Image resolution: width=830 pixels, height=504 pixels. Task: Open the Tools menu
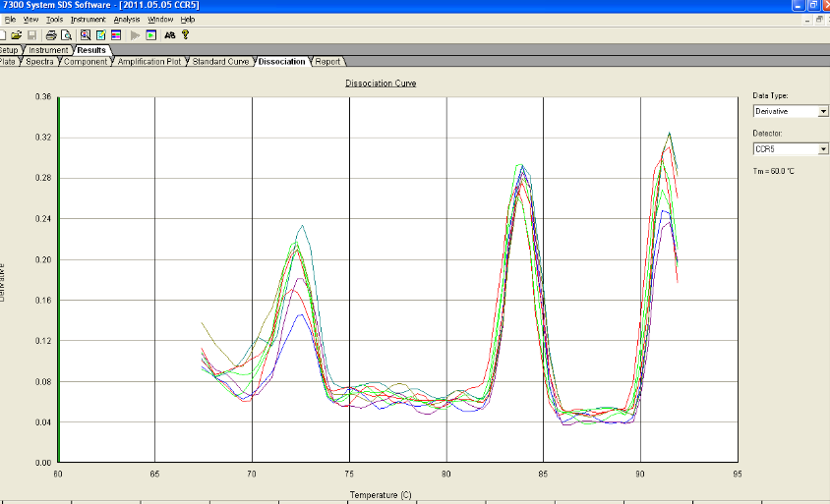[54, 20]
